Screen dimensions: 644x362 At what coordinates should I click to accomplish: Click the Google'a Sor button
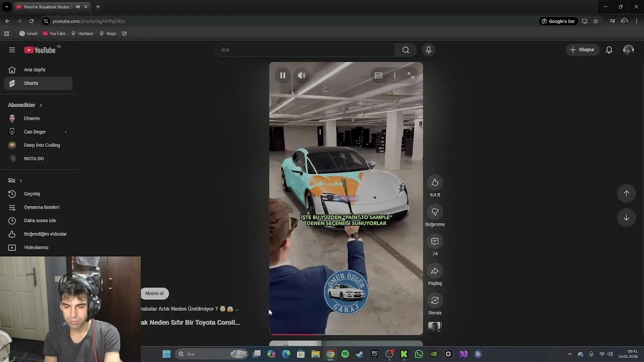click(x=558, y=21)
